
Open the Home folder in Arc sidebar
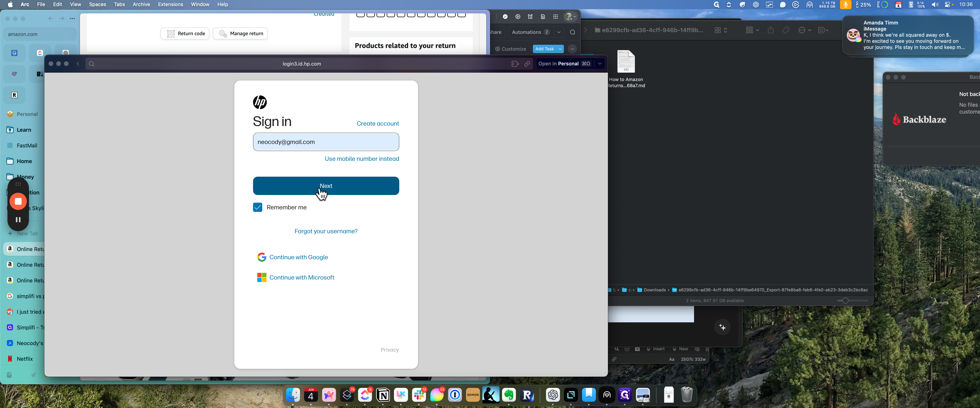pos(24,161)
